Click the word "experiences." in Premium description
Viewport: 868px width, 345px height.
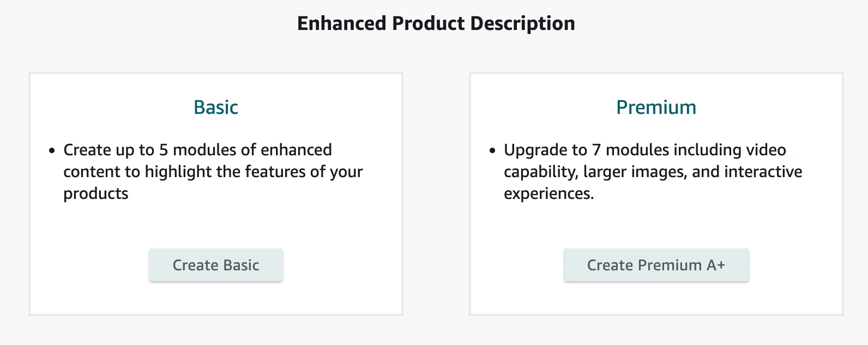pyautogui.click(x=548, y=193)
